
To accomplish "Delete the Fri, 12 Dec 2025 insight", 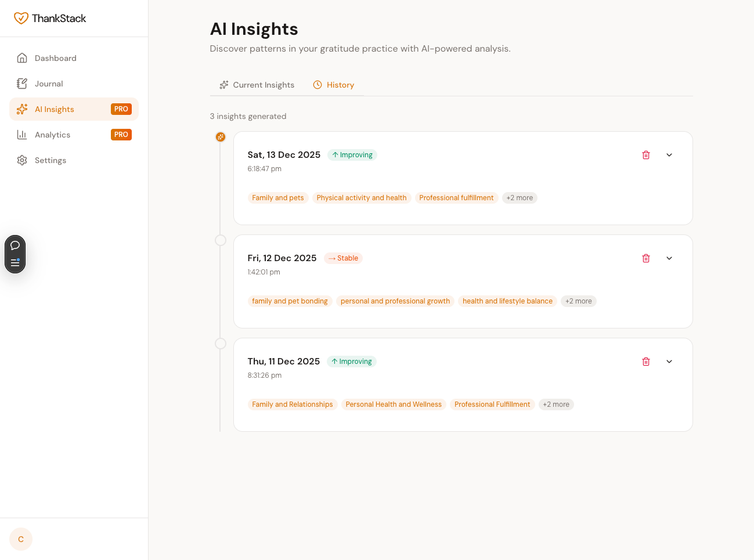I will pyautogui.click(x=646, y=258).
